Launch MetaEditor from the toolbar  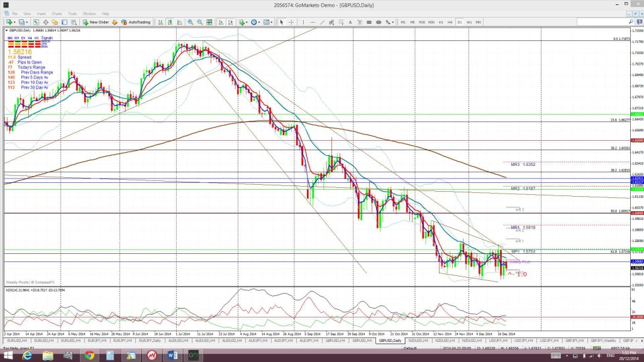click(114, 22)
